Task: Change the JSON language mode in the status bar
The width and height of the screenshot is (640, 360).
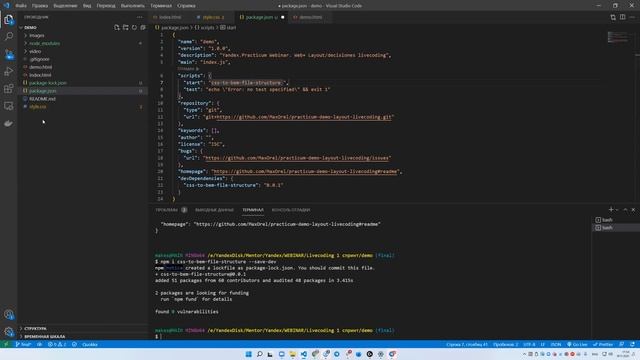Action: [556, 344]
